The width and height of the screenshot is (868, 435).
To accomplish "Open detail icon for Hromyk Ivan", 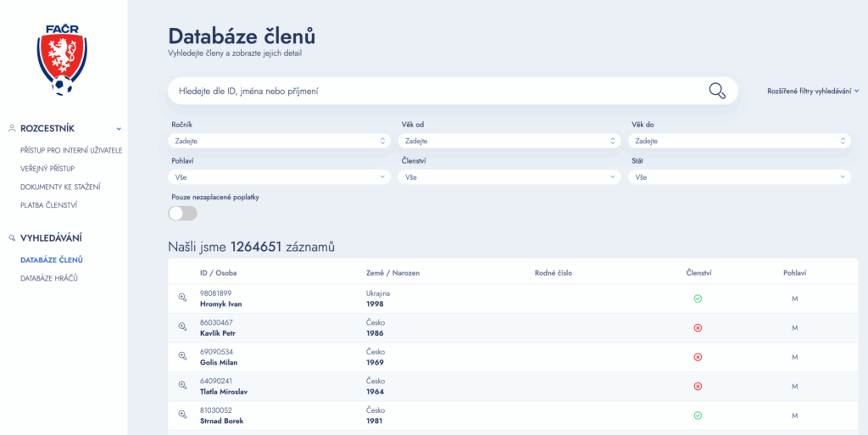I will (x=181, y=298).
